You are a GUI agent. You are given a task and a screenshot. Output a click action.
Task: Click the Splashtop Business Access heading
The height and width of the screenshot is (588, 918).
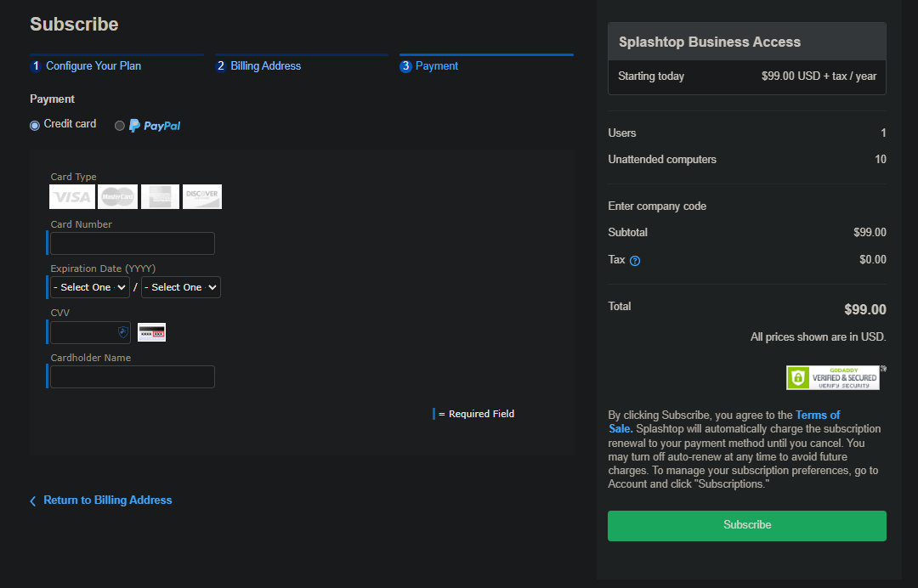(x=710, y=42)
